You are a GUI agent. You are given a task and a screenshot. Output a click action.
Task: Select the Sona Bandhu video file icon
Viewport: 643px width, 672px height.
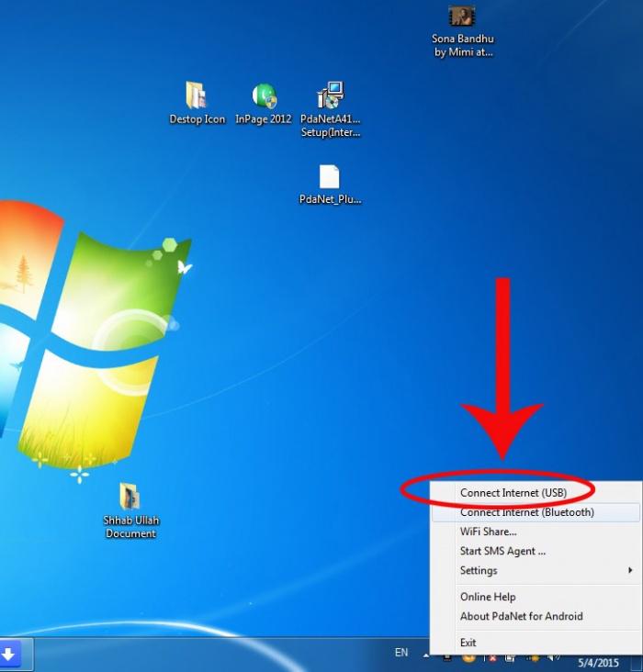tap(462, 32)
